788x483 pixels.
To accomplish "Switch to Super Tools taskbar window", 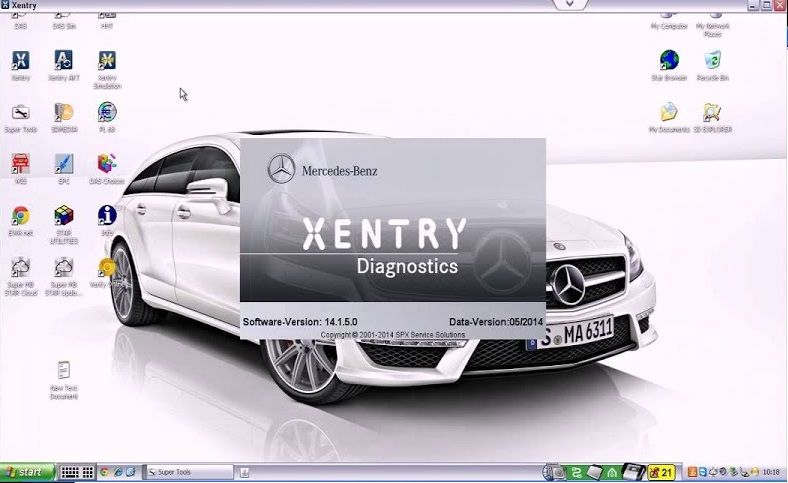I will (x=189, y=472).
